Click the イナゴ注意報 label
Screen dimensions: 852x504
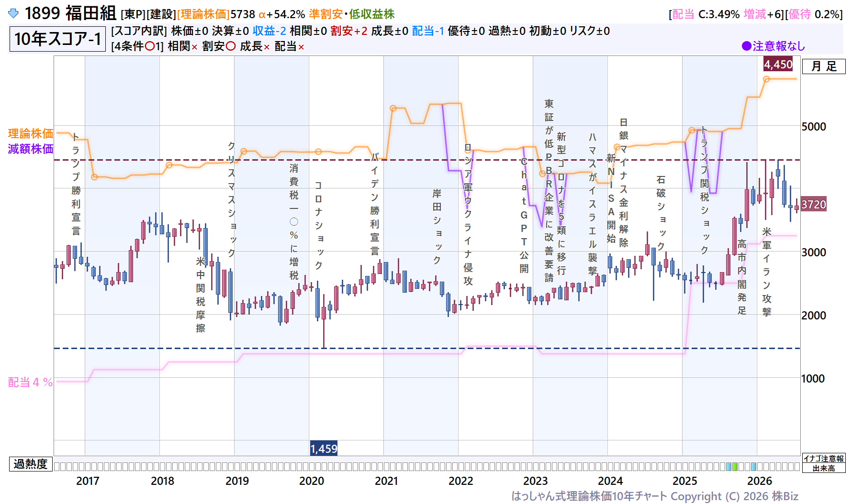click(x=824, y=458)
